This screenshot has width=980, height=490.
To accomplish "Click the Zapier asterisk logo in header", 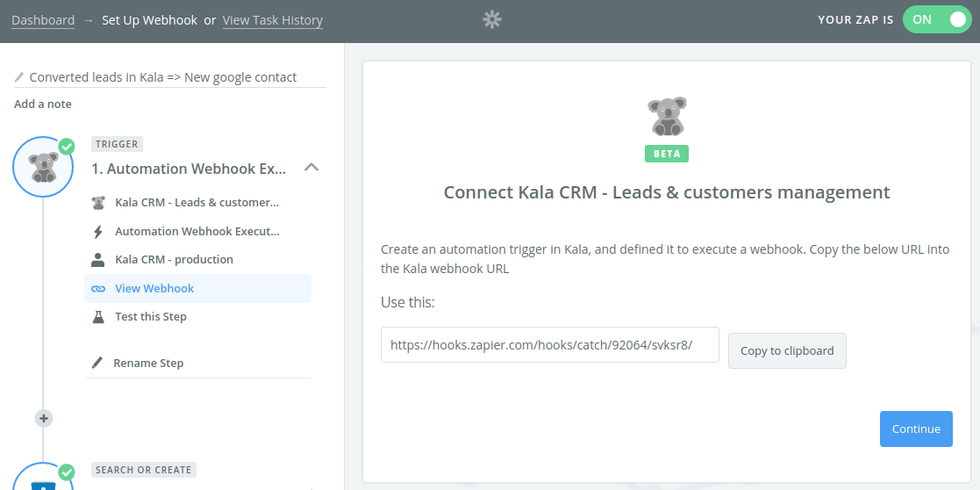I will point(492,19).
